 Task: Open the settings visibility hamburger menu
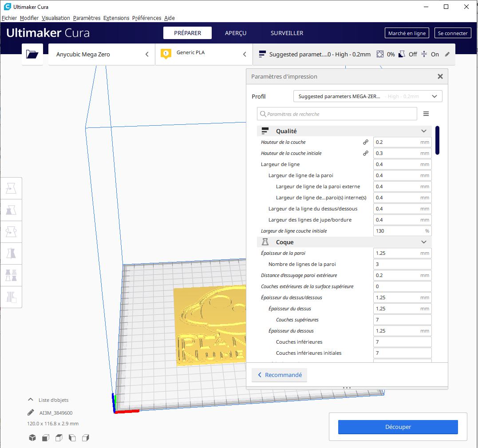[426, 114]
